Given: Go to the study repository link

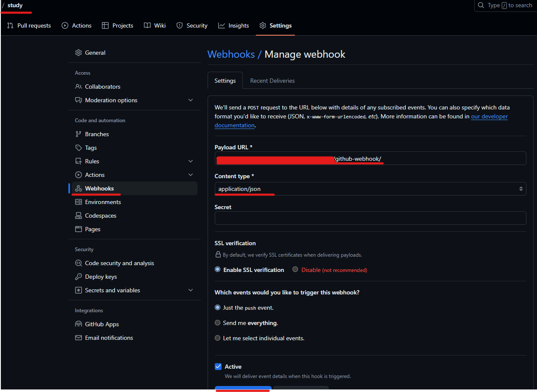Looking at the screenshot, I should [x=15, y=6].
